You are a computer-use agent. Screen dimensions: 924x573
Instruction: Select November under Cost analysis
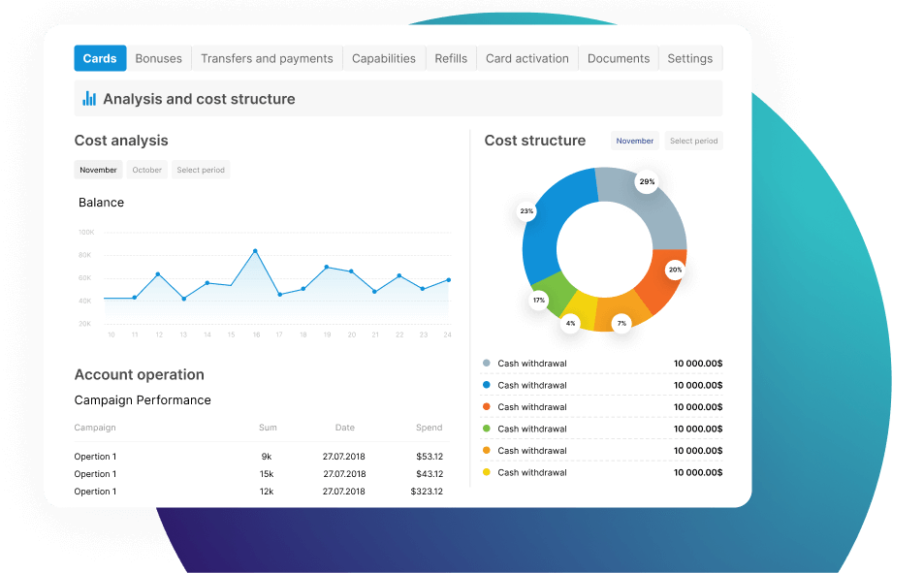click(x=98, y=170)
